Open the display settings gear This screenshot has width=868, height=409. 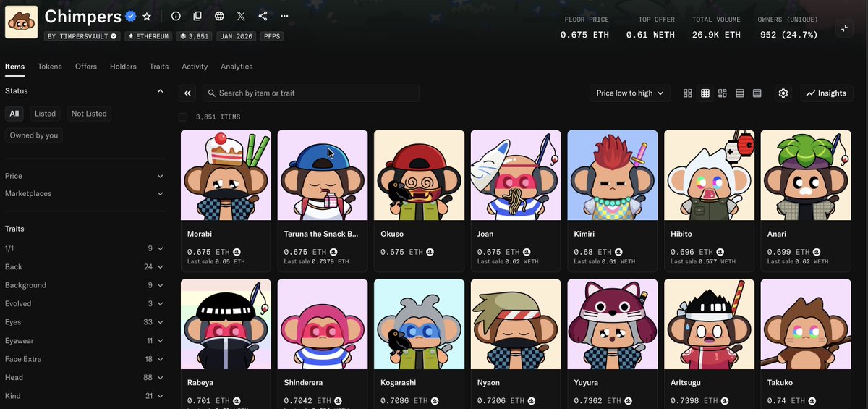click(783, 93)
